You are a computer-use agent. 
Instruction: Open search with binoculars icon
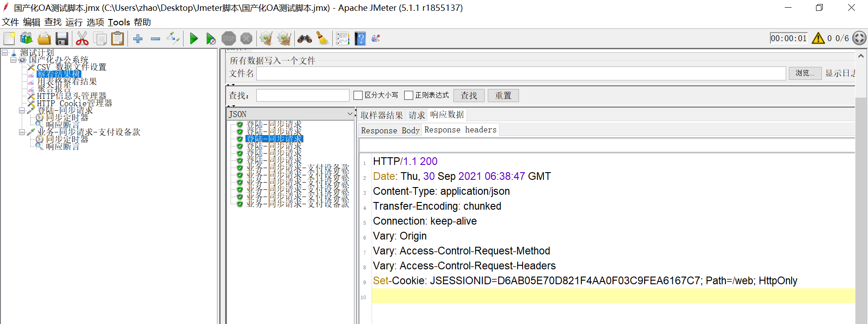304,39
